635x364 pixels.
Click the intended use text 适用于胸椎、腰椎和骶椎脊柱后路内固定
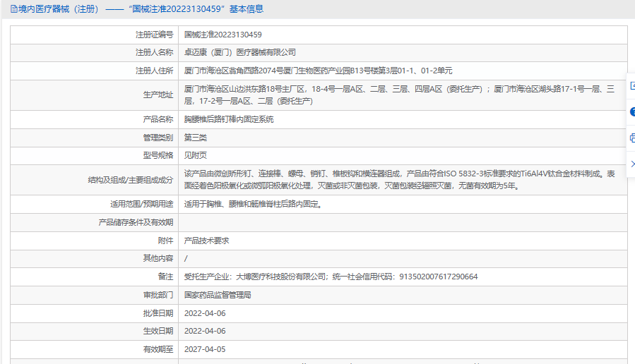pos(253,205)
